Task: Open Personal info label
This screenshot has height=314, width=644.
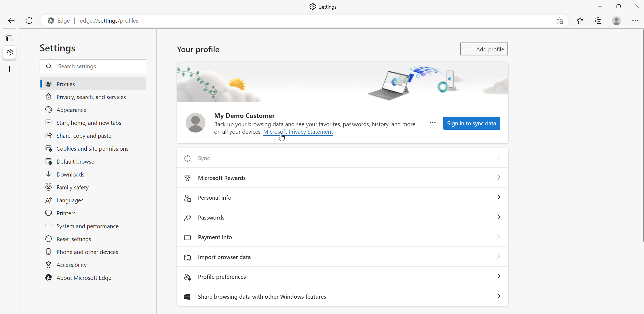Action: (x=215, y=198)
